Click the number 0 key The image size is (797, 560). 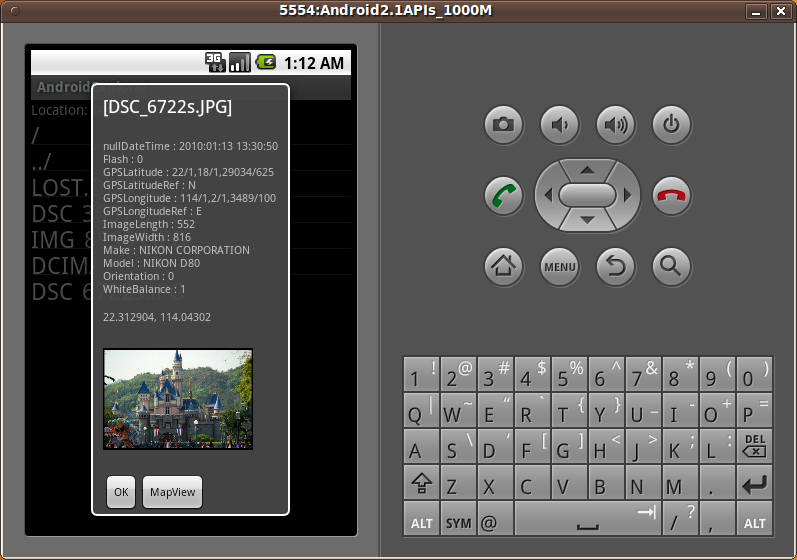[754, 374]
